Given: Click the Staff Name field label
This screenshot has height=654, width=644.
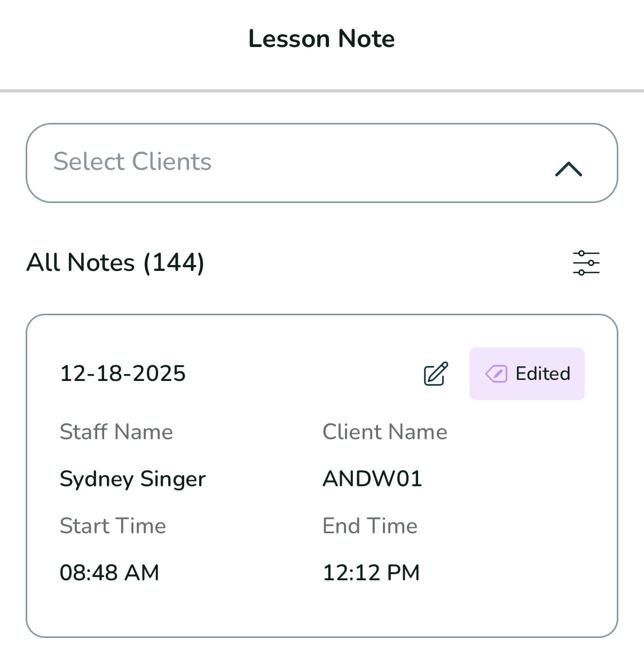Looking at the screenshot, I should click(x=116, y=432).
